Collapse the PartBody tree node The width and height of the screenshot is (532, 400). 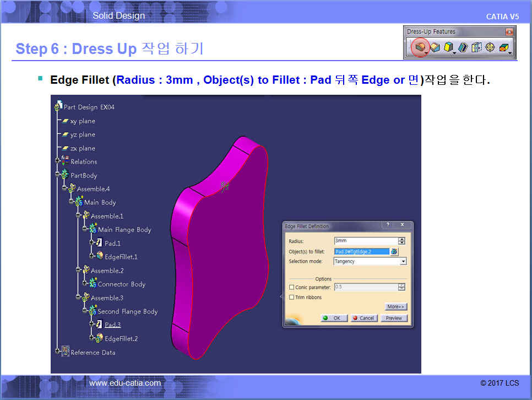click(x=58, y=175)
